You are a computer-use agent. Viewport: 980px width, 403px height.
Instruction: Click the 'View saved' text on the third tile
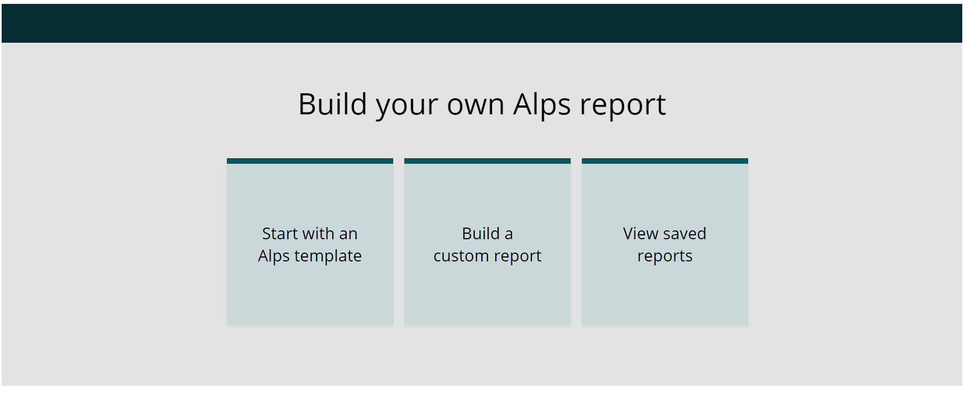pyautogui.click(x=664, y=234)
